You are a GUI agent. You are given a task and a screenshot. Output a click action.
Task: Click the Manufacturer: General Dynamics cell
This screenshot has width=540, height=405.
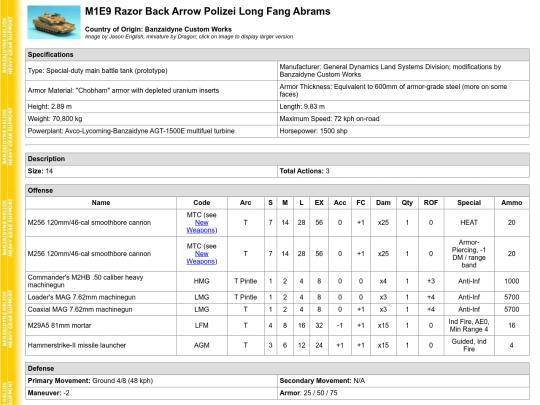tap(403, 71)
